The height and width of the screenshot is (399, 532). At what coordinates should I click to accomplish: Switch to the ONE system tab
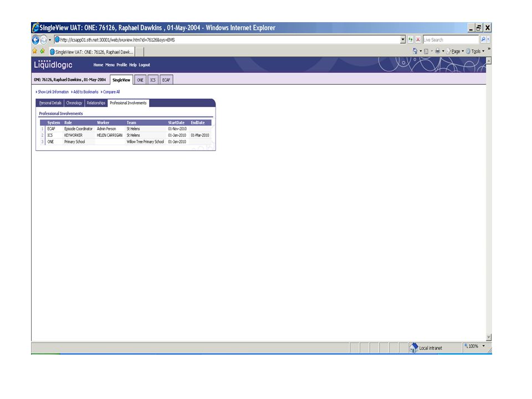click(x=140, y=80)
